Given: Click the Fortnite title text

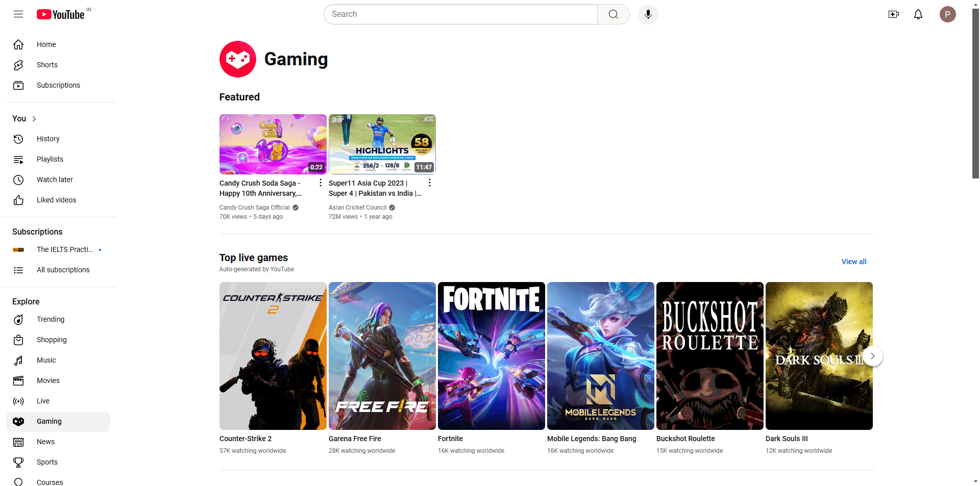Looking at the screenshot, I should coord(450,439).
